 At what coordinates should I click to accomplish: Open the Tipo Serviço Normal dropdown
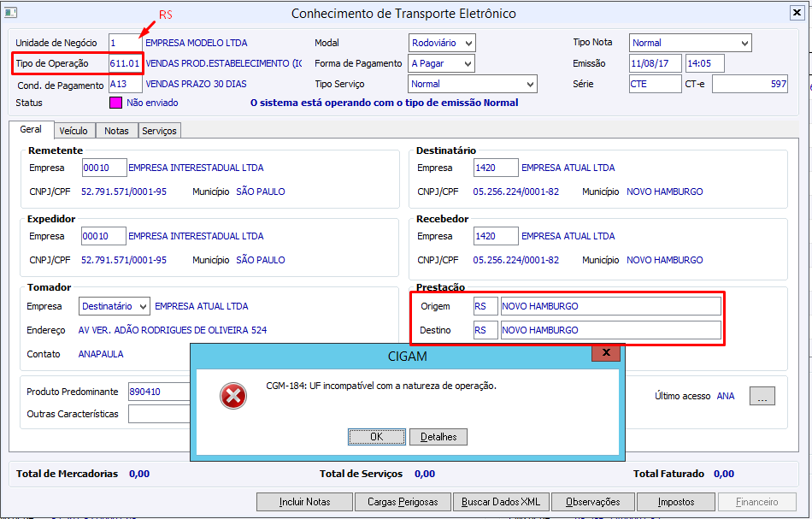click(473, 84)
